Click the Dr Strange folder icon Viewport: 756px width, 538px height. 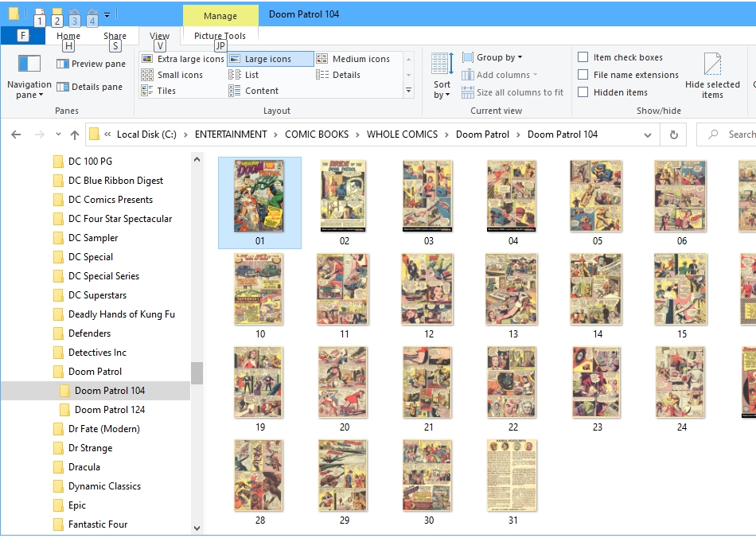pos(58,448)
